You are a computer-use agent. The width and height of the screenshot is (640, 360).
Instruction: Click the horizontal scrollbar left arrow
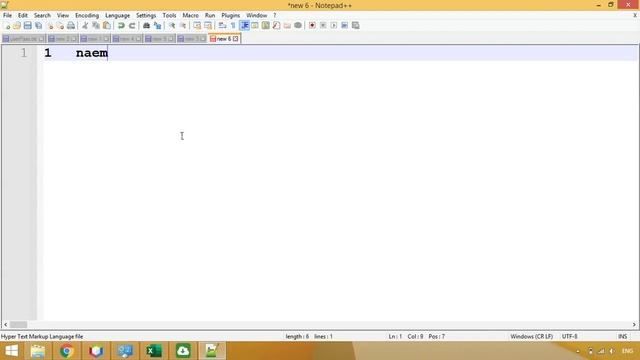pos(5,324)
